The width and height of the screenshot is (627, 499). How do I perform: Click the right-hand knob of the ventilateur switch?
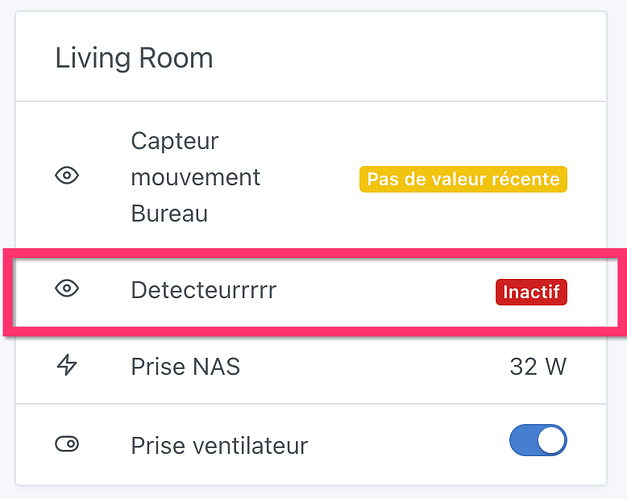pos(551,441)
